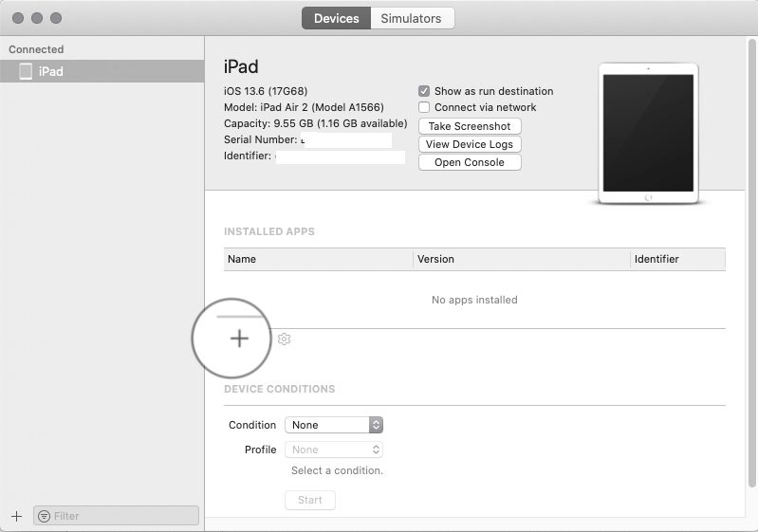The width and height of the screenshot is (758, 532).
Task: Switch to the Simulators tab
Action: click(412, 18)
